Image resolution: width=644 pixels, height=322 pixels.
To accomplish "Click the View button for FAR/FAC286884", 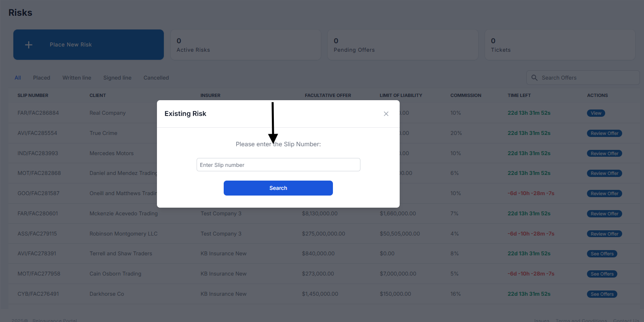I will click(x=596, y=113).
